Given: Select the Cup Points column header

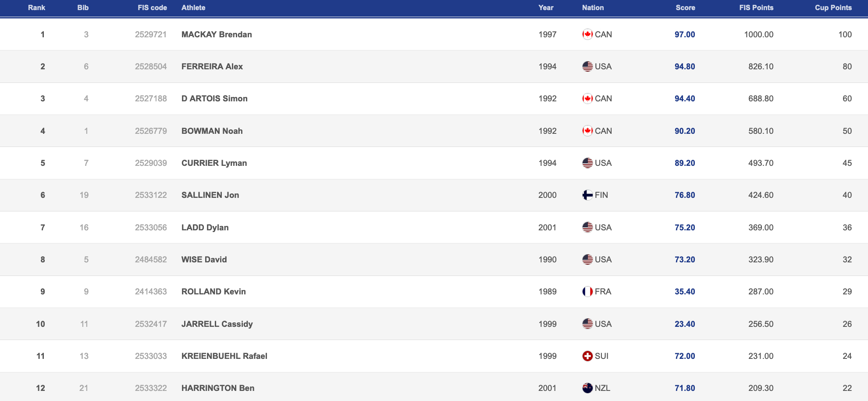Looking at the screenshot, I should point(833,7).
